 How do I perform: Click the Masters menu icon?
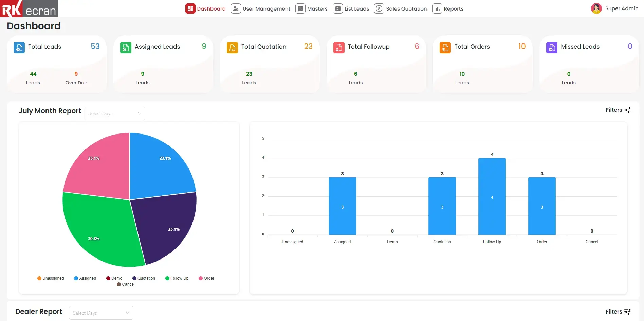tap(300, 8)
